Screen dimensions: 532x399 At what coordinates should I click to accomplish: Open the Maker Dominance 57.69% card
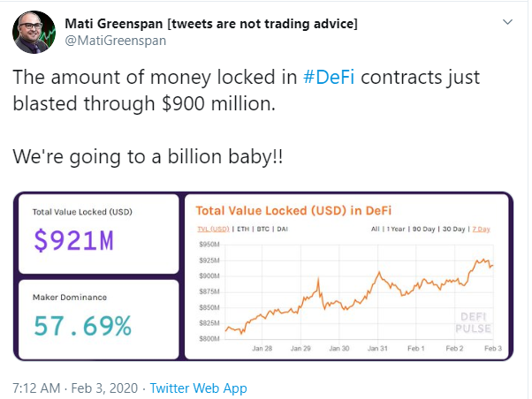[x=99, y=320]
